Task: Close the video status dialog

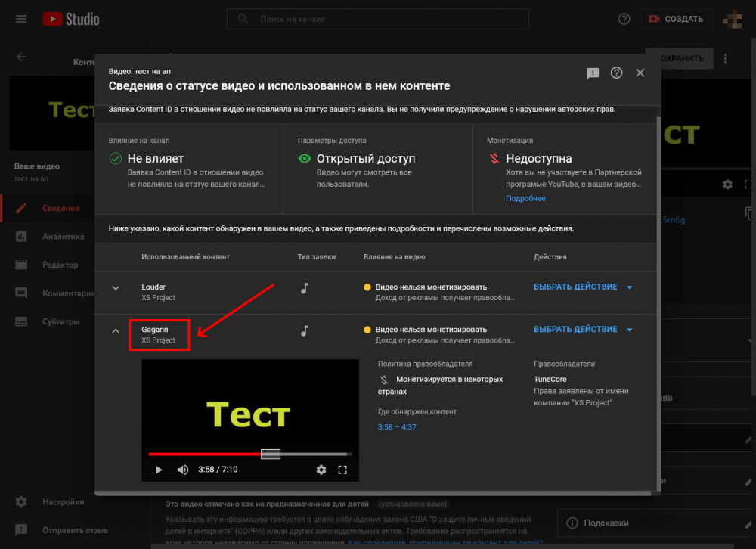Action: (640, 73)
